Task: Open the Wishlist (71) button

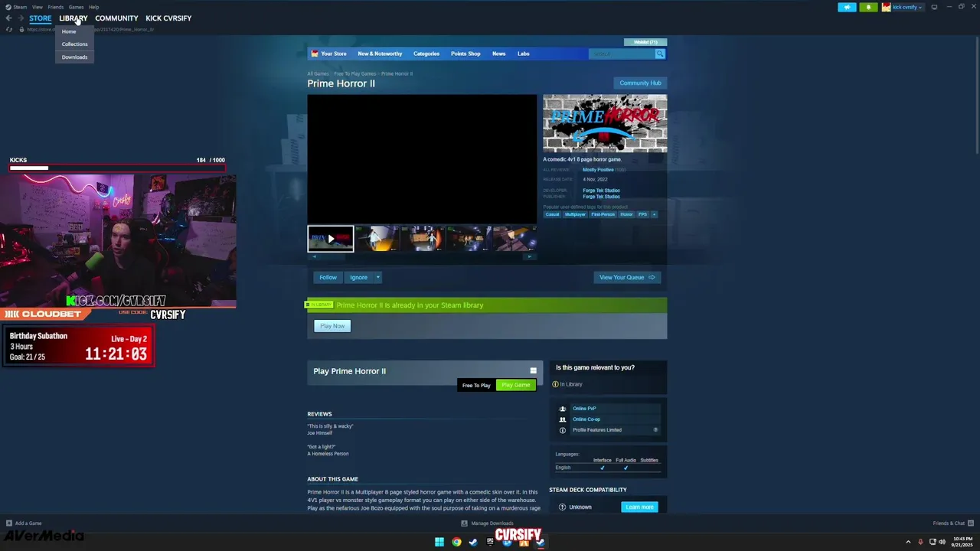Action: pyautogui.click(x=645, y=42)
